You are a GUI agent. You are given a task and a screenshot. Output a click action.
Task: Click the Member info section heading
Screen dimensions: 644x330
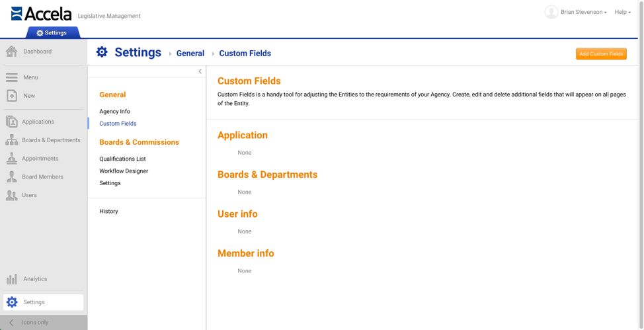tap(245, 253)
